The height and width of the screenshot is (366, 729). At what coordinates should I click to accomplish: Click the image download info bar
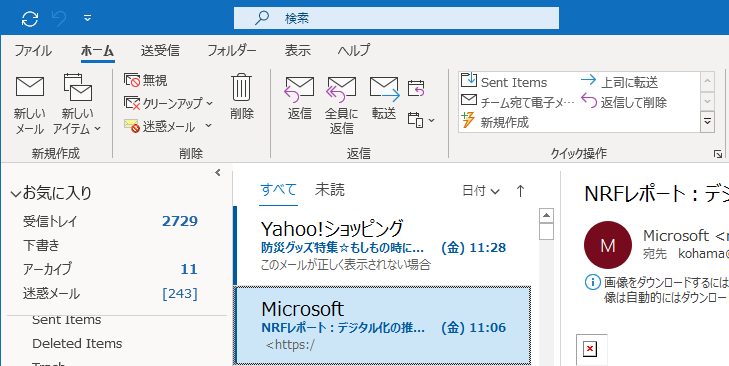tap(656, 290)
